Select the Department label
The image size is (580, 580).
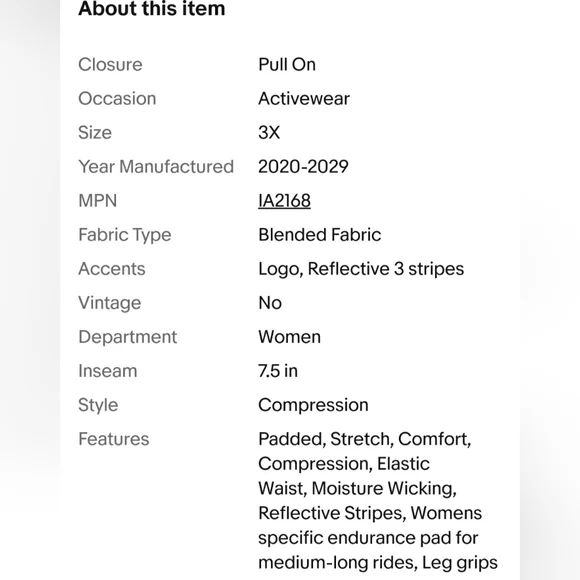tap(128, 337)
